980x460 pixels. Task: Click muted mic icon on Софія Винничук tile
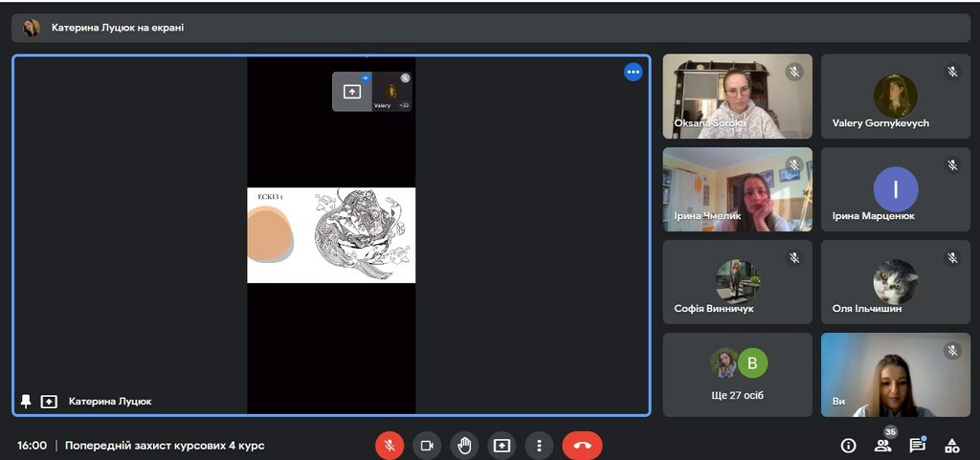click(794, 258)
